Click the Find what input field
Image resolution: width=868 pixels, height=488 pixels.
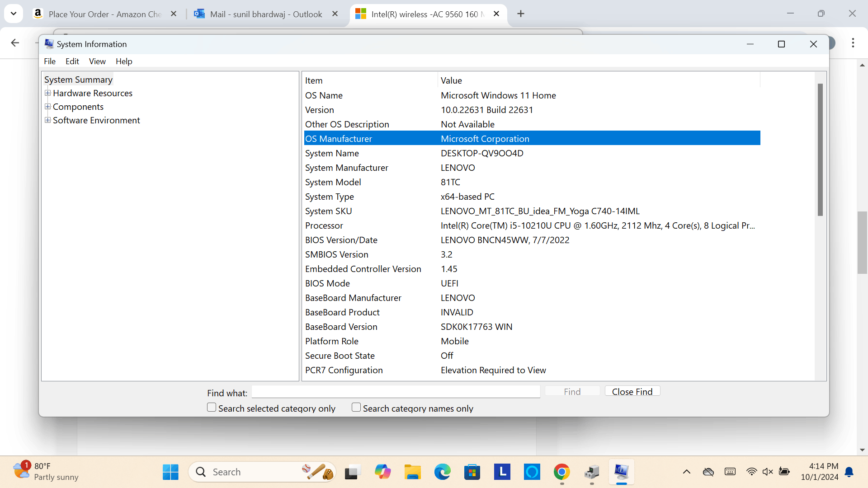(396, 392)
